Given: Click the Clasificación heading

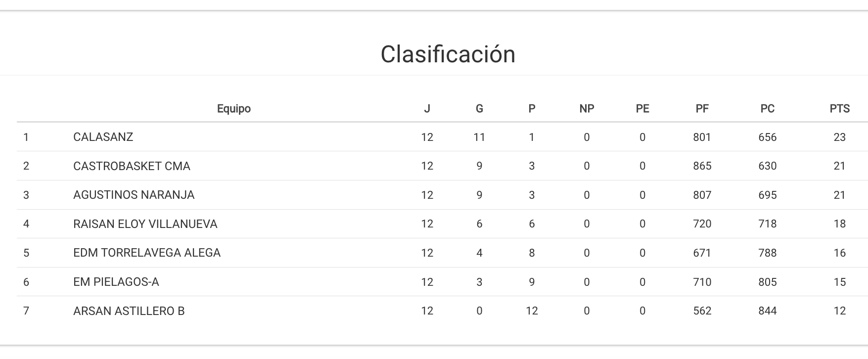Looking at the screenshot, I should pos(448,54).
